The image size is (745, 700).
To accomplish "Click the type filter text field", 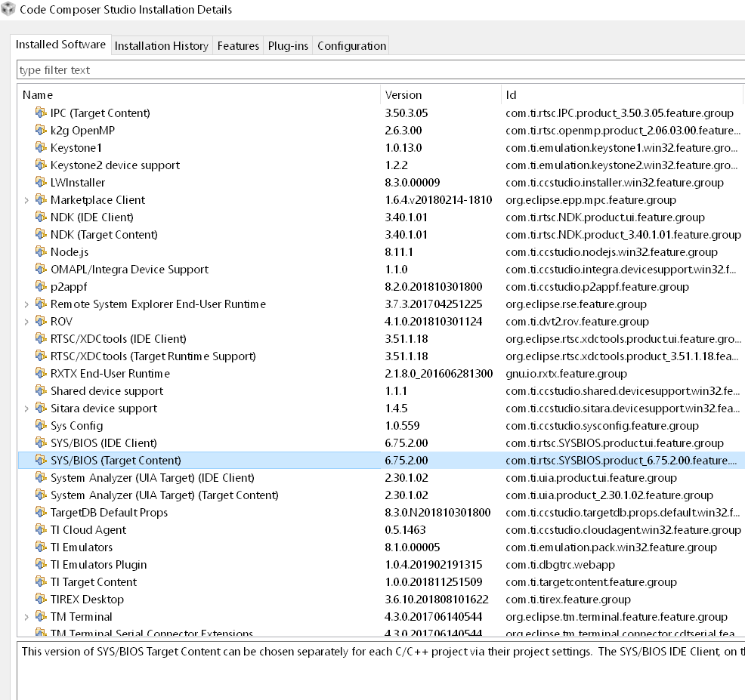I will 380,69.
